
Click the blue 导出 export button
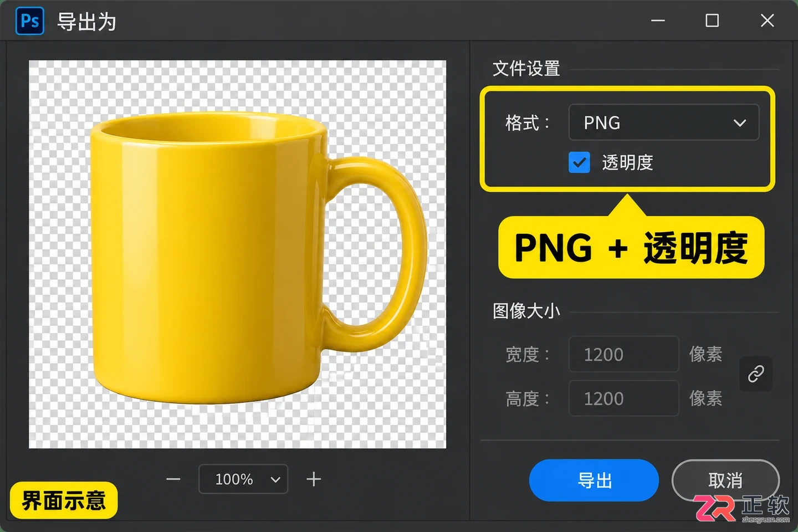tap(594, 480)
